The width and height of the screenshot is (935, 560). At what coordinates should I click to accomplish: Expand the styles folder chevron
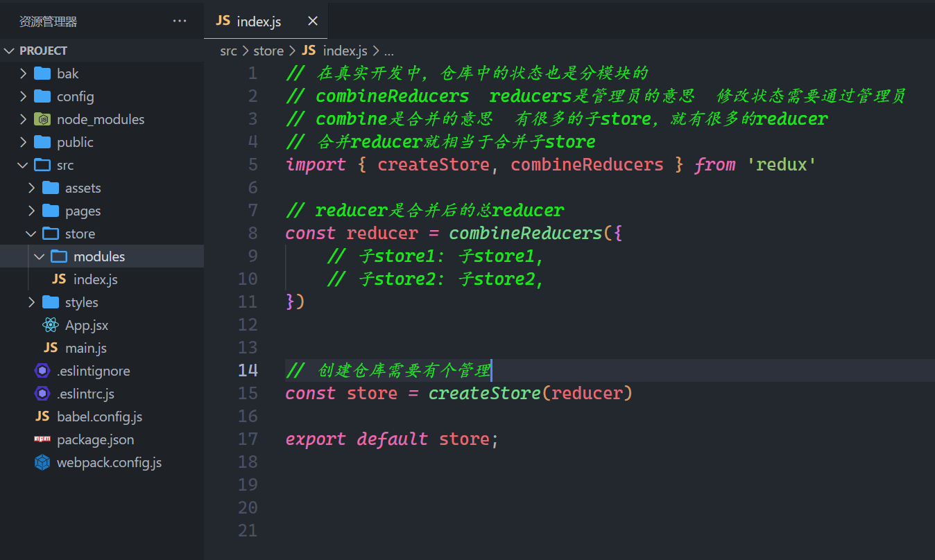31,302
